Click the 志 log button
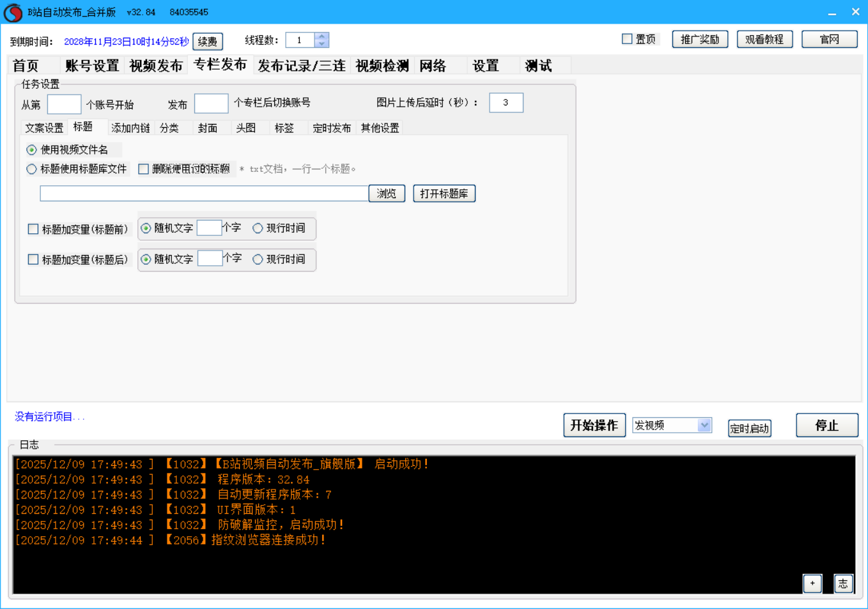The image size is (868, 609). click(843, 583)
